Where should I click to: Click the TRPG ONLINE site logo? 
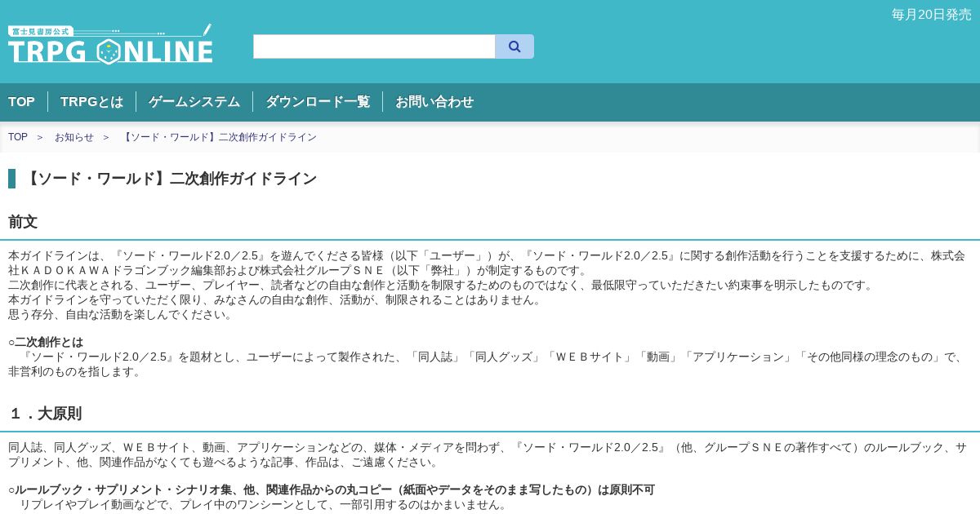pos(110,44)
